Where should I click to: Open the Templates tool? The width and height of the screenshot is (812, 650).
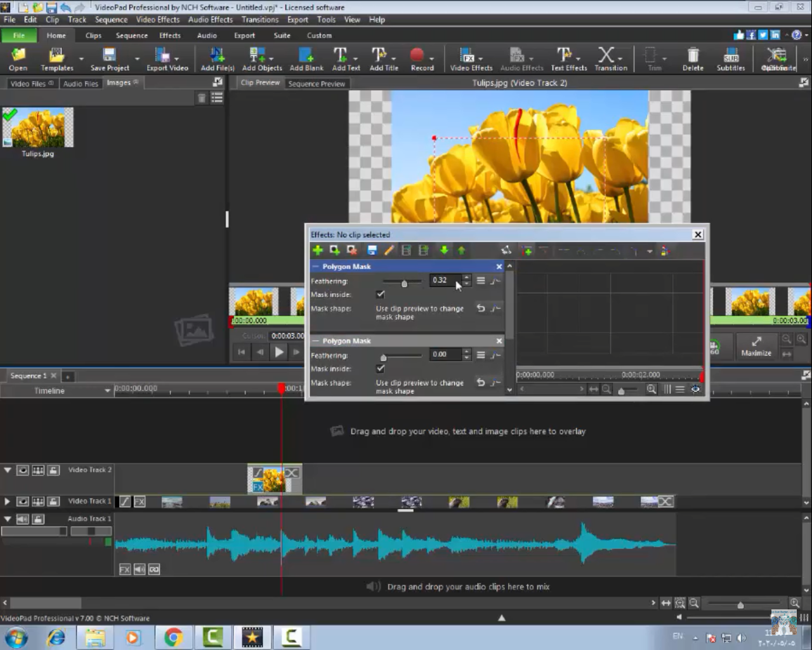click(56, 59)
